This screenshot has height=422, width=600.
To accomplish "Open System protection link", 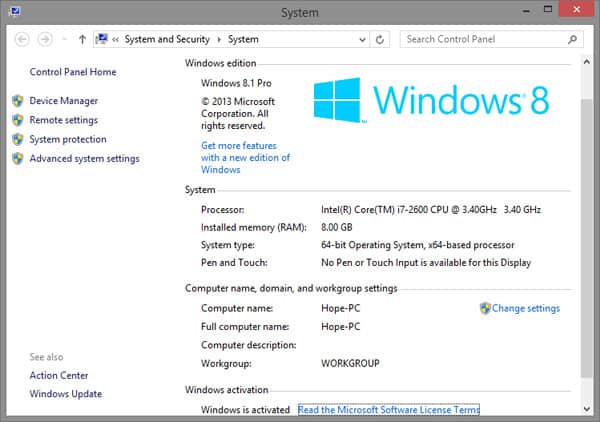I will (68, 139).
